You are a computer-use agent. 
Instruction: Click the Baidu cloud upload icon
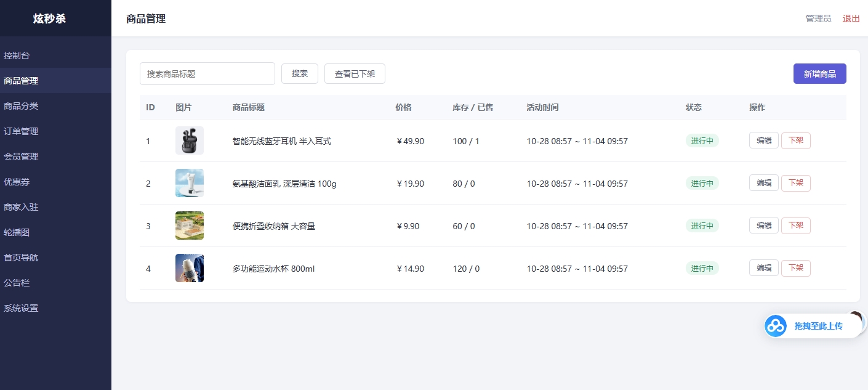click(776, 326)
